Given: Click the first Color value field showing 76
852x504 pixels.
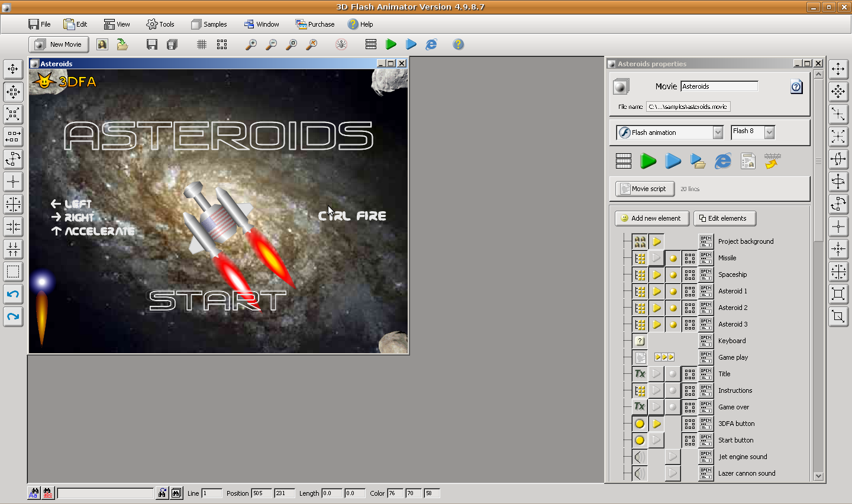Looking at the screenshot, I should 395,493.
